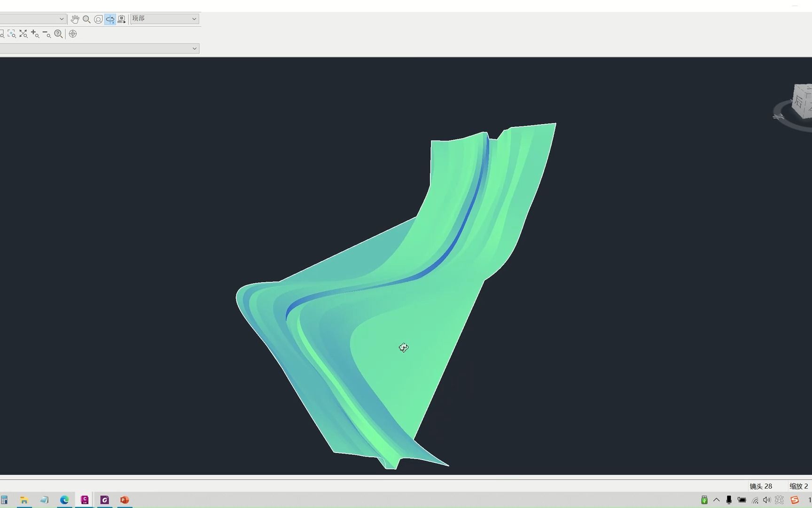Open the lower empty dropdown list

pos(194,48)
